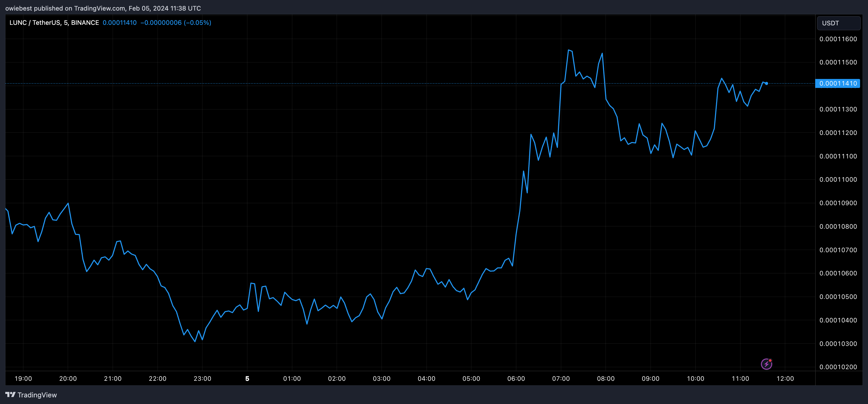Click the price change value −0.00000006 (−0.05%)
The height and width of the screenshot is (404, 868).
(176, 22)
